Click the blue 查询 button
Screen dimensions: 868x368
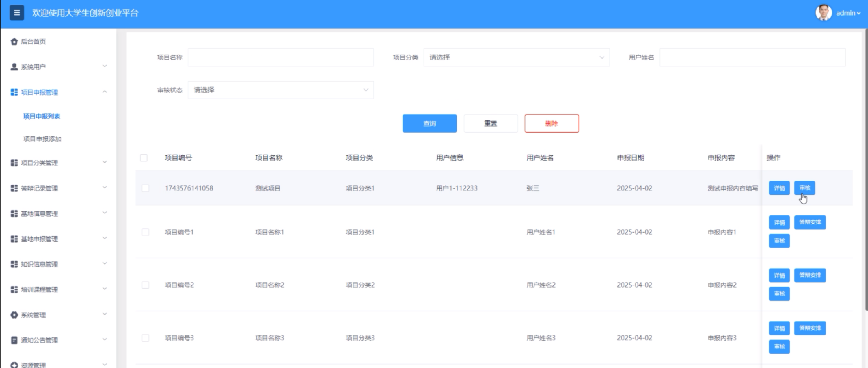point(430,123)
